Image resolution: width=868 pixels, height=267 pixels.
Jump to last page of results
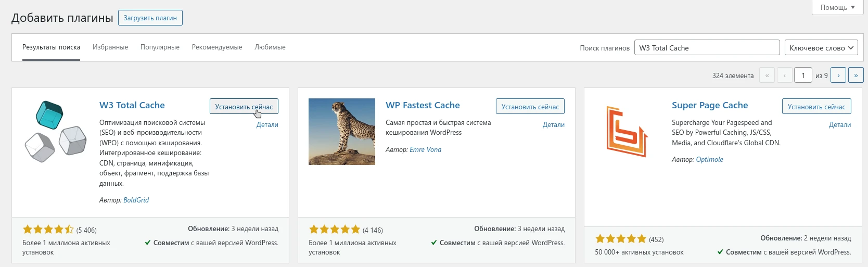pos(856,75)
